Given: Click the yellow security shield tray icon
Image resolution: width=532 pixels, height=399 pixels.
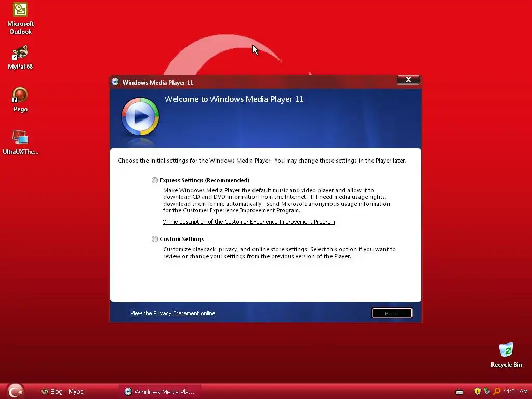Looking at the screenshot, I should click(477, 391).
